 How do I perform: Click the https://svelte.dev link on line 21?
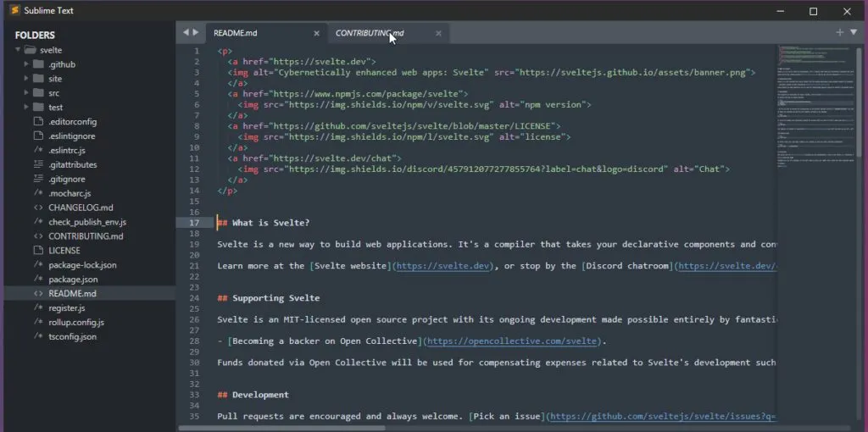[443, 266]
